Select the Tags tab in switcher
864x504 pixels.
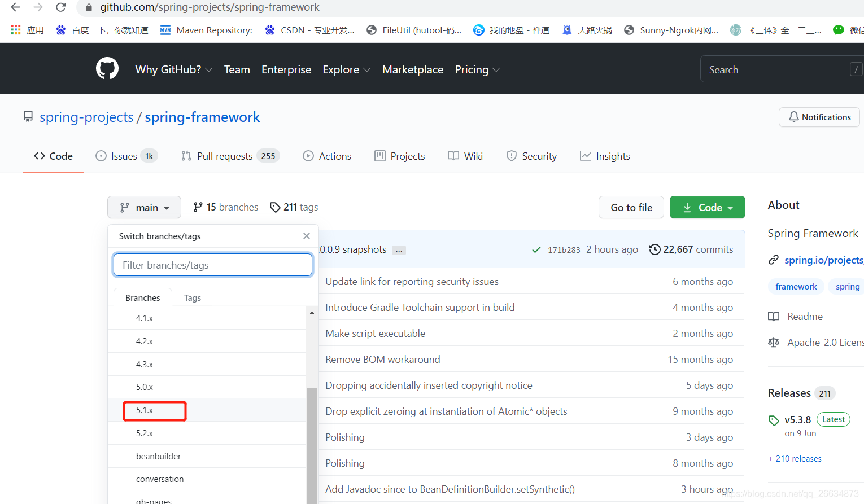pos(193,297)
